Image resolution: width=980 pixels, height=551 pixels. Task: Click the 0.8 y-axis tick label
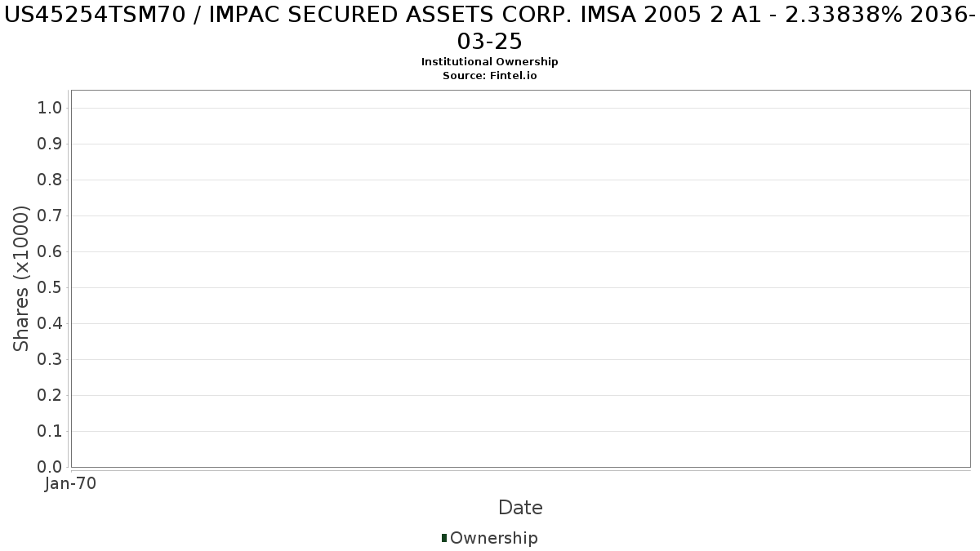click(50, 180)
